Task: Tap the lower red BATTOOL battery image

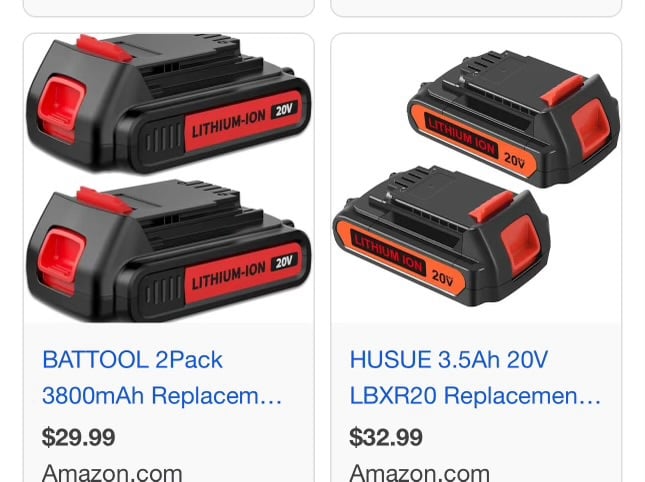Action: [x=168, y=254]
